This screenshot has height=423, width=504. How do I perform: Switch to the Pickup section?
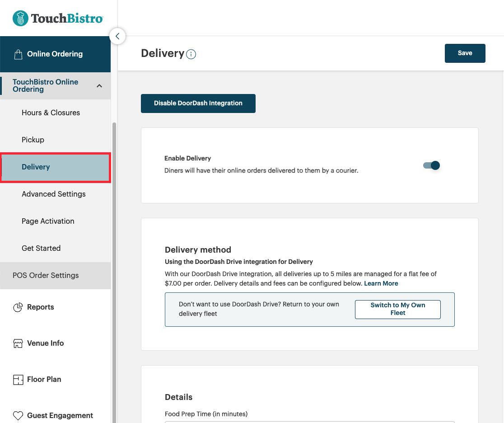[x=33, y=140]
